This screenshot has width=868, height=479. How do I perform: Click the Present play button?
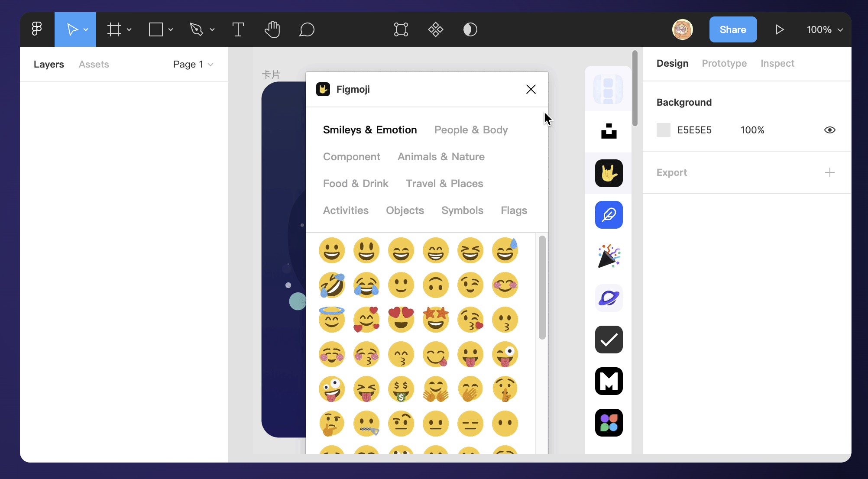coord(780,29)
